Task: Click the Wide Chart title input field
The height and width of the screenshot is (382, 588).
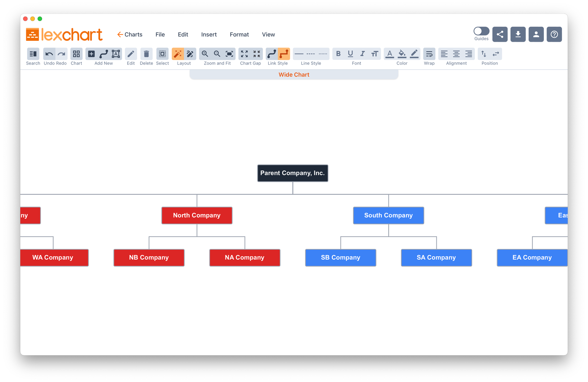Action: 294,75
